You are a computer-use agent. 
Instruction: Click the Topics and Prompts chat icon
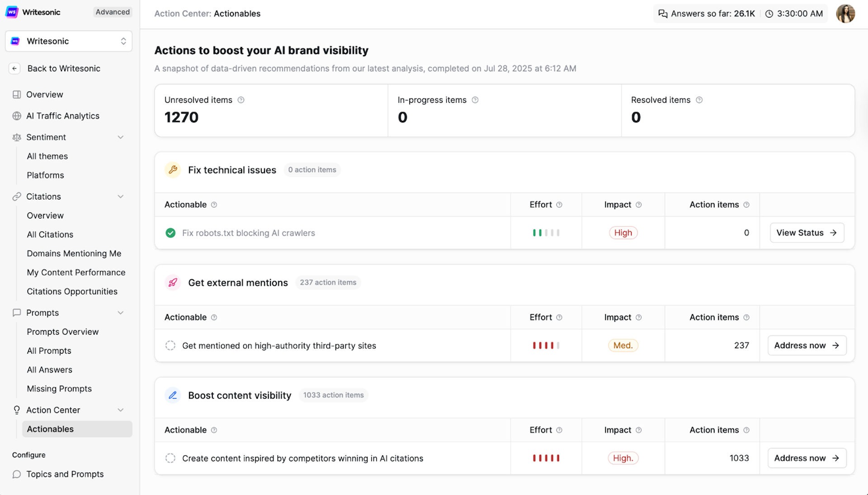[17, 474]
